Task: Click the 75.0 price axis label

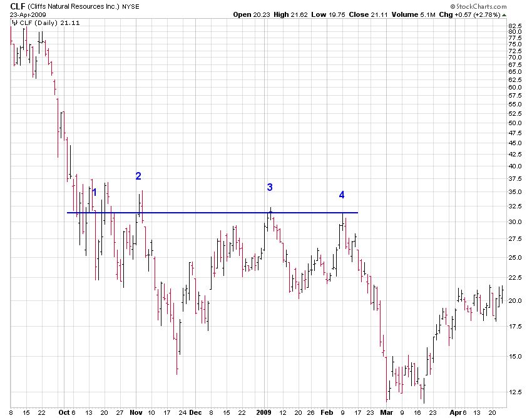Action: tap(514, 44)
